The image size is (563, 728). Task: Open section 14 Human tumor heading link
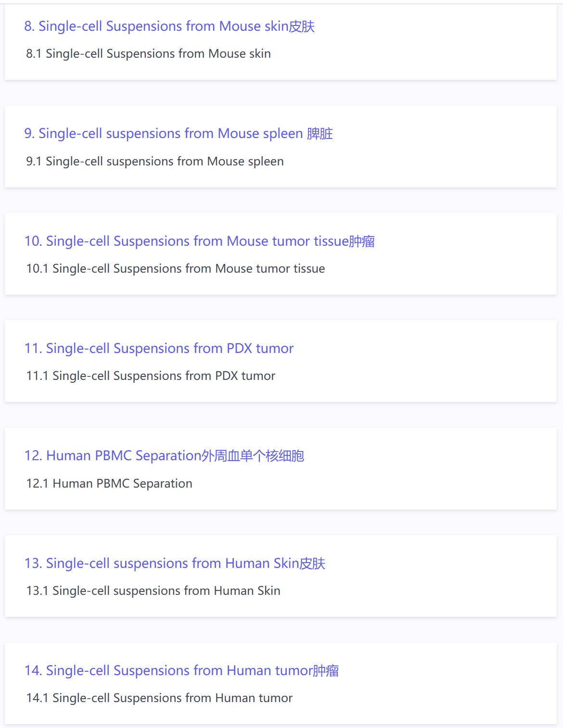pyautogui.click(x=181, y=670)
